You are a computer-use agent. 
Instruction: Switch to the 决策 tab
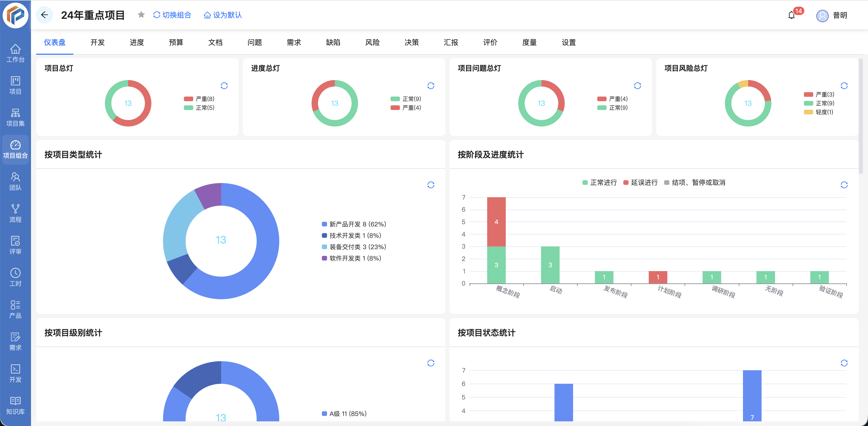coord(412,42)
